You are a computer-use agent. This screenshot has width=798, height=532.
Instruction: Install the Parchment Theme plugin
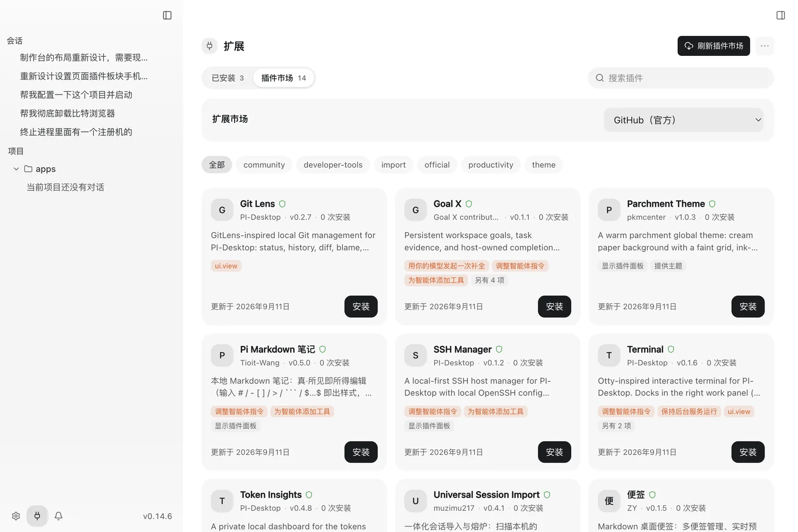(748, 307)
